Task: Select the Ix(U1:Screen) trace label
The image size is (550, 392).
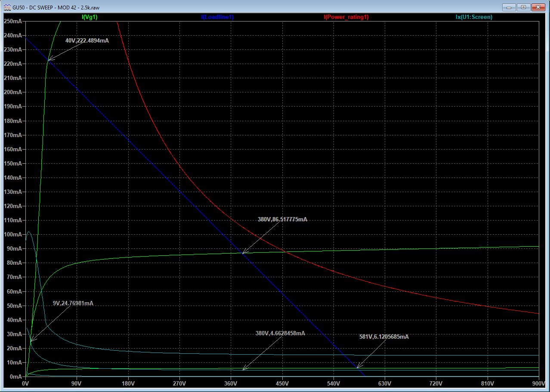Action: (x=474, y=17)
